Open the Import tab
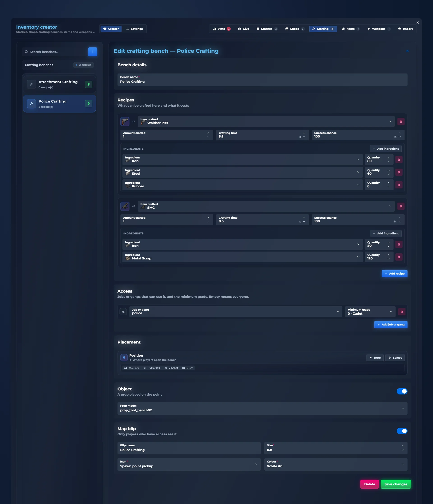 coord(405,29)
